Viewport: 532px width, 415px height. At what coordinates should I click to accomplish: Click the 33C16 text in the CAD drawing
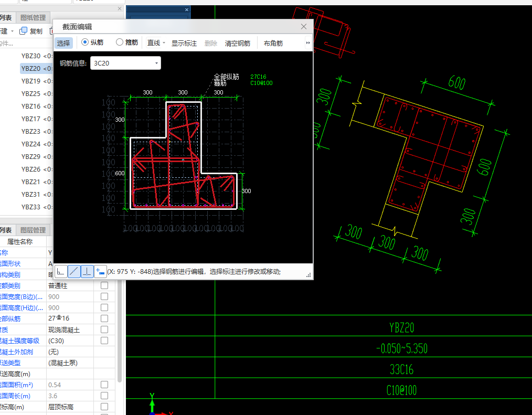point(401,369)
